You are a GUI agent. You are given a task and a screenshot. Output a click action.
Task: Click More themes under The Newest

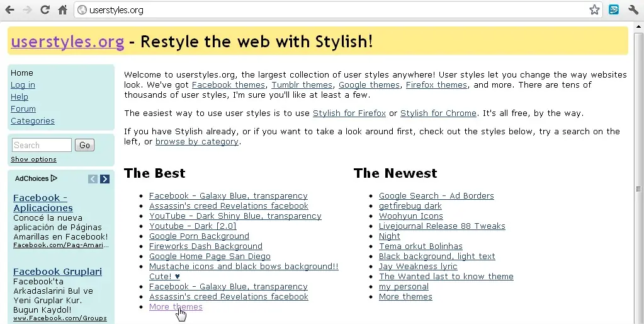click(x=406, y=296)
